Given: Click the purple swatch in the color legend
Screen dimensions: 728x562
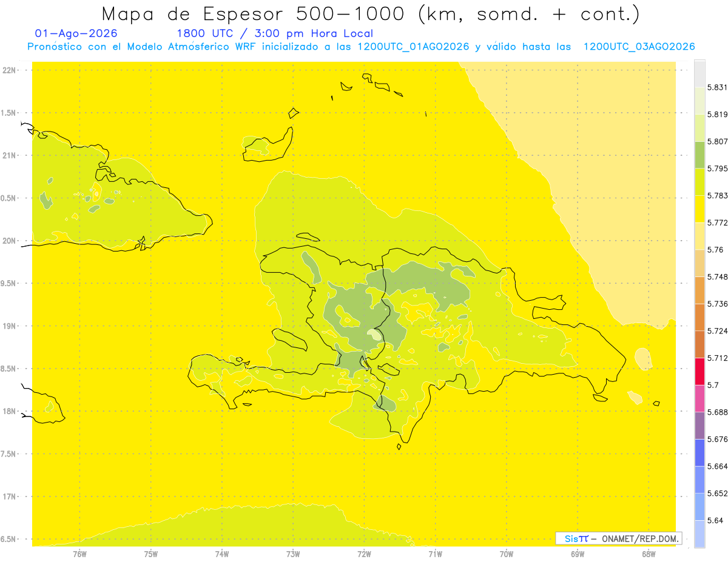Looking at the screenshot, I should [x=699, y=425].
